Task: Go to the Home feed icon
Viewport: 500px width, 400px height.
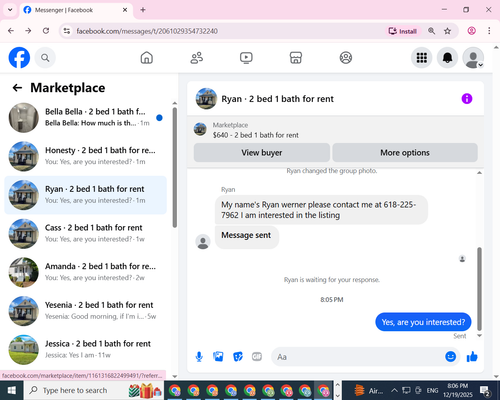Action: click(147, 58)
